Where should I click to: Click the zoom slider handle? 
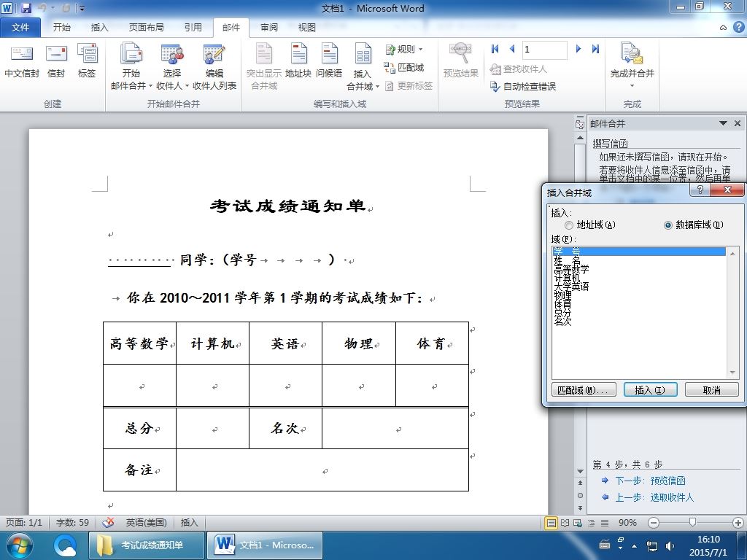point(693,523)
